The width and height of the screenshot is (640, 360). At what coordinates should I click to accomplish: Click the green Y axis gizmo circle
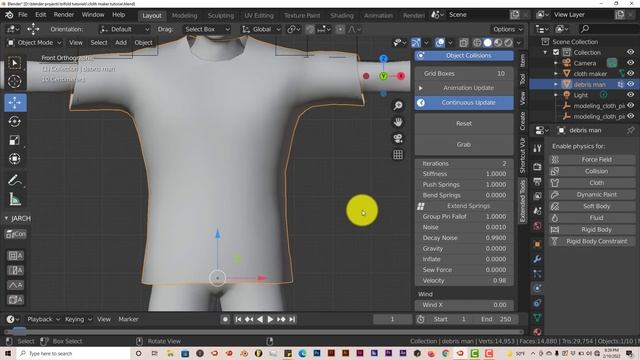pos(383,76)
